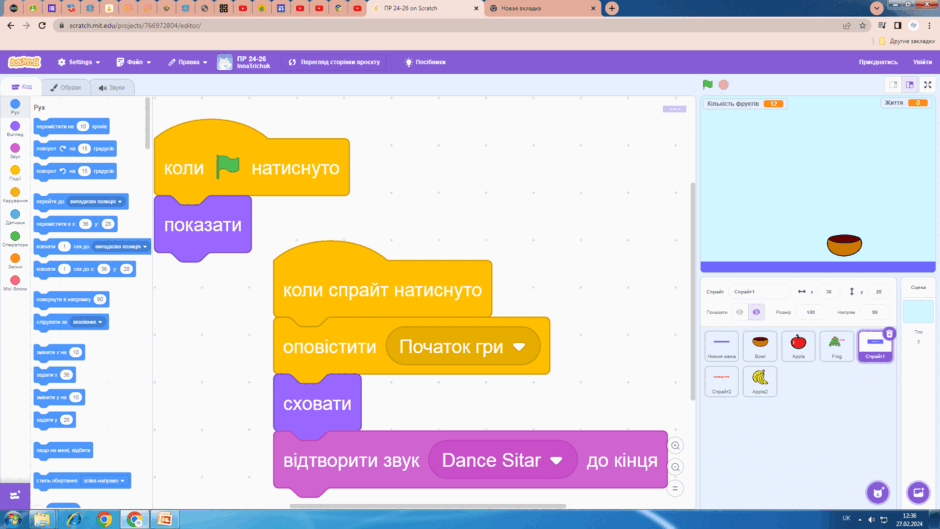
Task: Open the Windows Start button
Action: (13, 519)
